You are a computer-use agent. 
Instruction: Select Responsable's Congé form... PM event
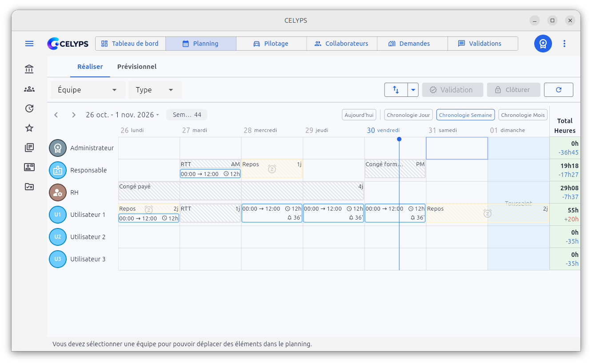pyautogui.click(x=395, y=169)
